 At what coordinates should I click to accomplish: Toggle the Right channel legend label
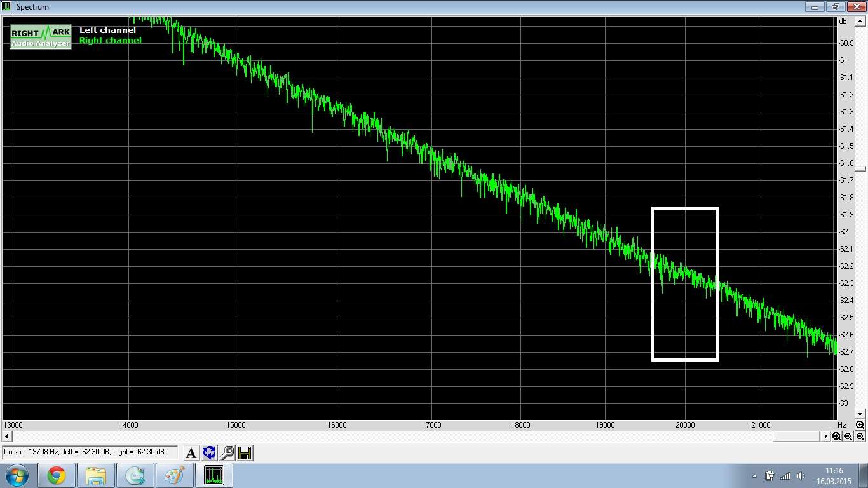(x=110, y=40)
